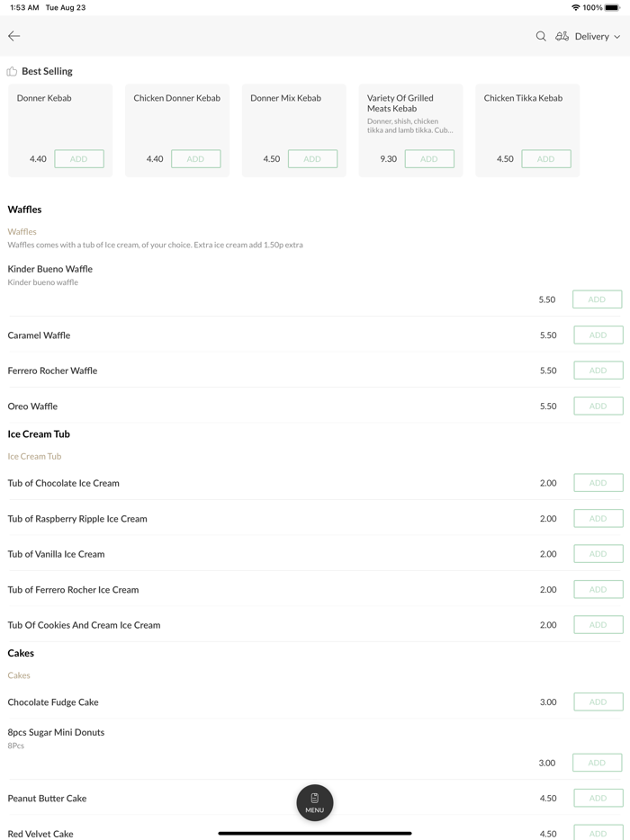Tap the home indicator bar
Image resolution: width=630 pixels, height=840 pixels.
(315, 833)
